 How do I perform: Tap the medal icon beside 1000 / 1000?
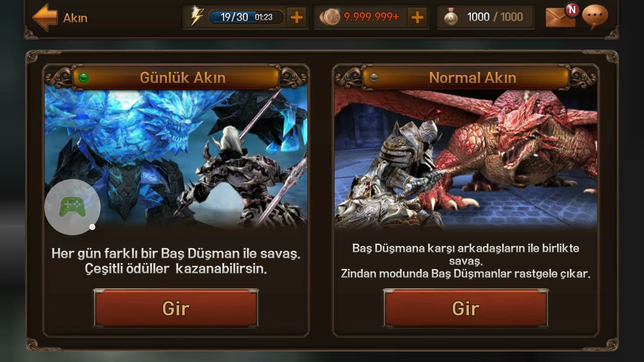[x=451, y=18]
